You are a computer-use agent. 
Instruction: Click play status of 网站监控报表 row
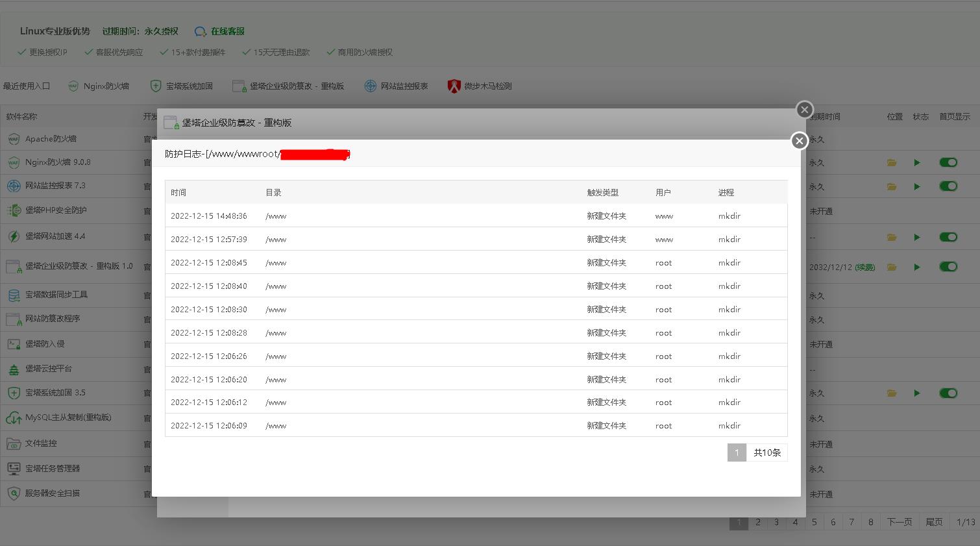point(917,186)
